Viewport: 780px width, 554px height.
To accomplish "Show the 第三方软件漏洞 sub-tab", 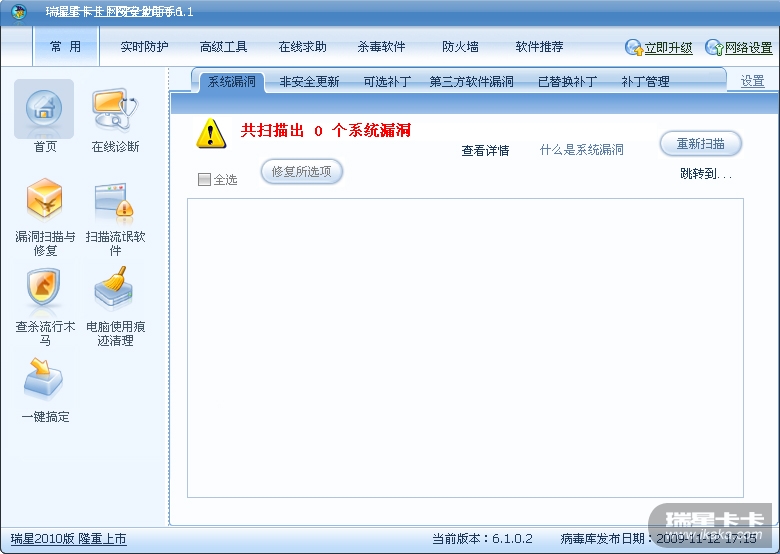I will click(x=472, y=82).
